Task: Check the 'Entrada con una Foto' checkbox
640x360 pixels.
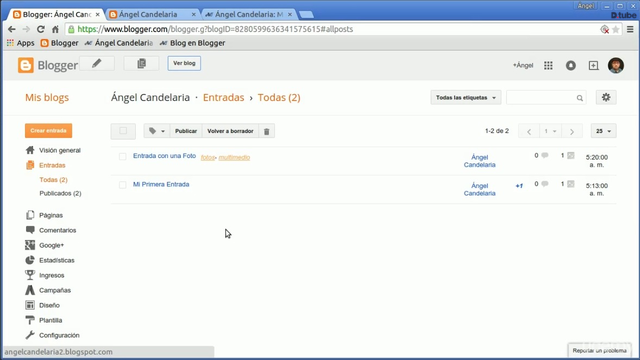Action: point(122,157)
